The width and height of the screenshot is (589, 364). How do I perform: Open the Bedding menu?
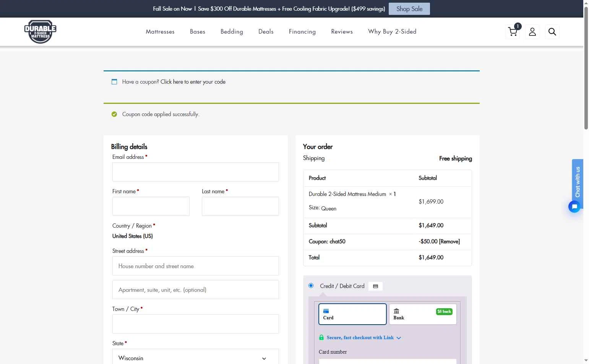pyautogui.click(x=232, y=32)
